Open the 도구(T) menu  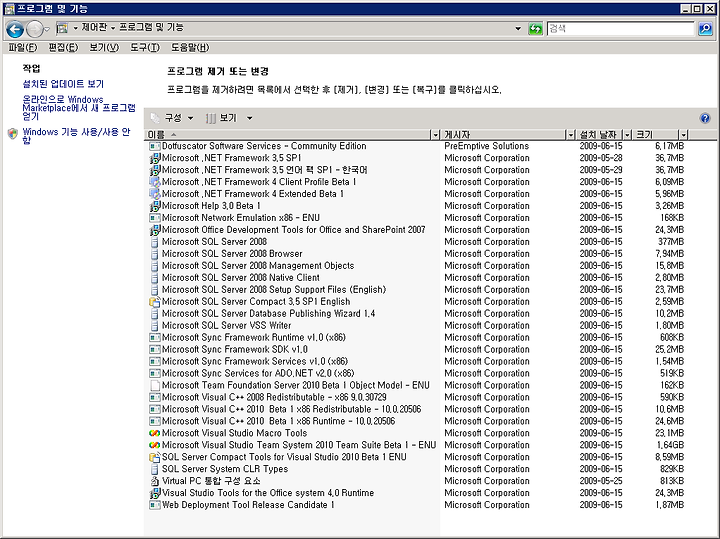tap(145, 47)
